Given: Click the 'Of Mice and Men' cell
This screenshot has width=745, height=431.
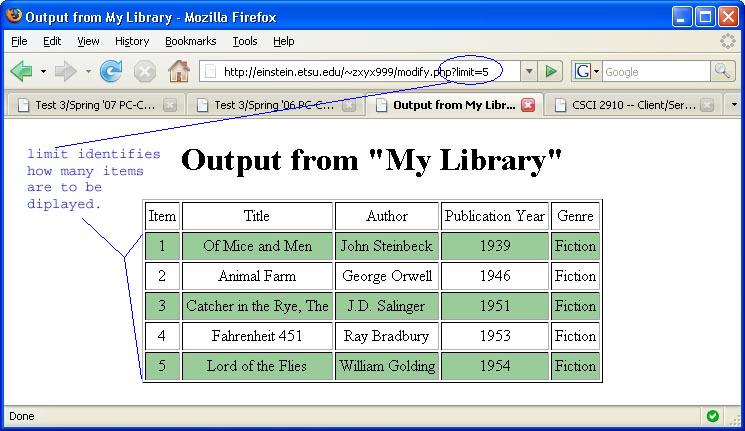Looking at the screenshot, I should click(x=257, y=246).
